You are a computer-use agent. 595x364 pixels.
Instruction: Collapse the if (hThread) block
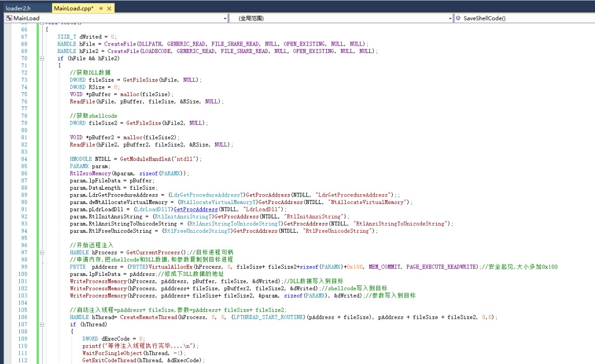pyautogui.click(x=41, y=324)
